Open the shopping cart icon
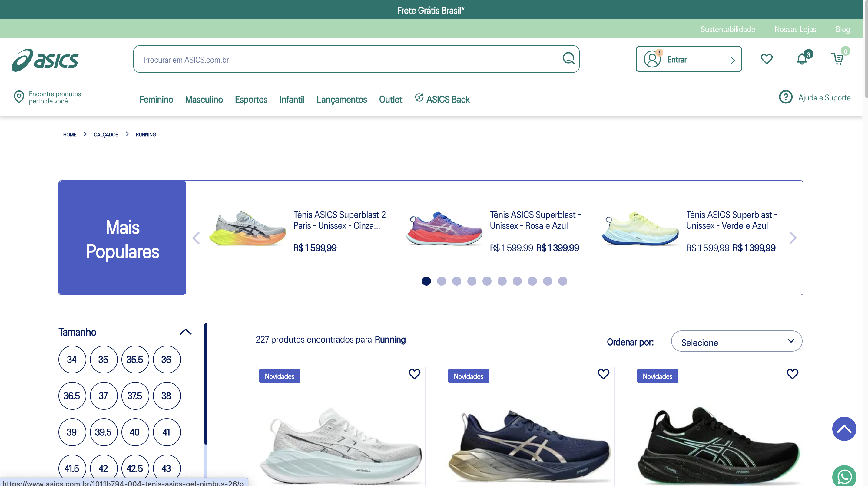Screen dimensions: 868x486 click(837, 59)
